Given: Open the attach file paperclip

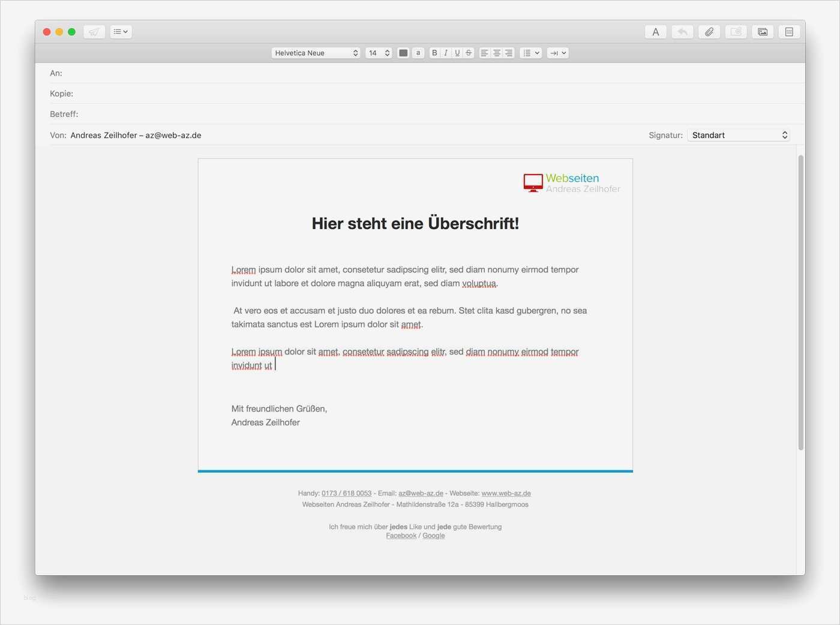Looking at the screenshot, I should point(709,32).
